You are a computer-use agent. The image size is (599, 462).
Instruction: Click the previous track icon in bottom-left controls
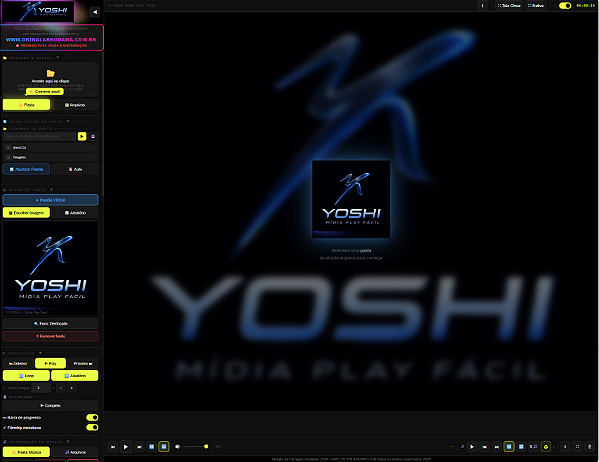click(113, 447)
